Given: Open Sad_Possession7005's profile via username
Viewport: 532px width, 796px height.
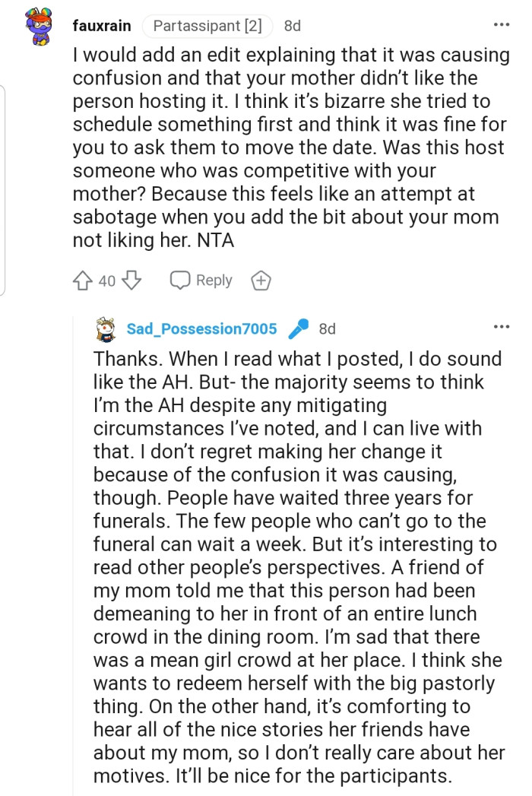Looking at the screenshot, I should click(x=203, y=328).
